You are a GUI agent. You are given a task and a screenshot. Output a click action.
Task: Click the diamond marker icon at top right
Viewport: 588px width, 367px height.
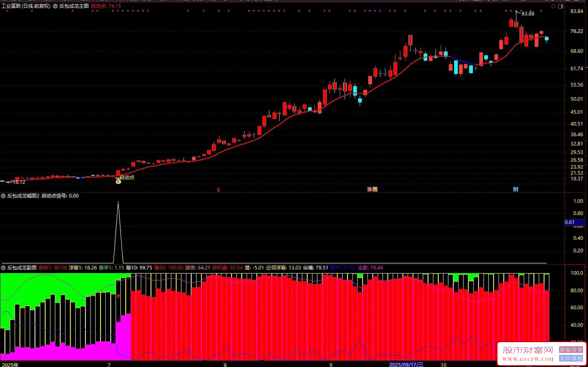553,6
